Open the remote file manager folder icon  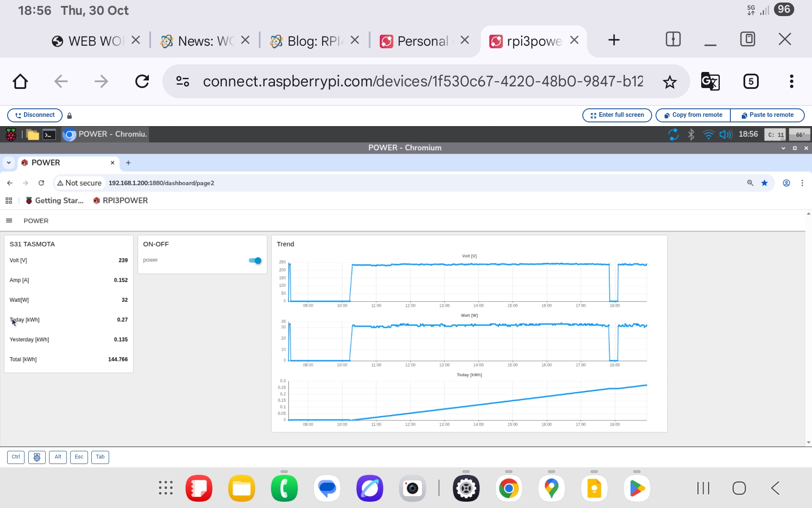tap(33, 135)
